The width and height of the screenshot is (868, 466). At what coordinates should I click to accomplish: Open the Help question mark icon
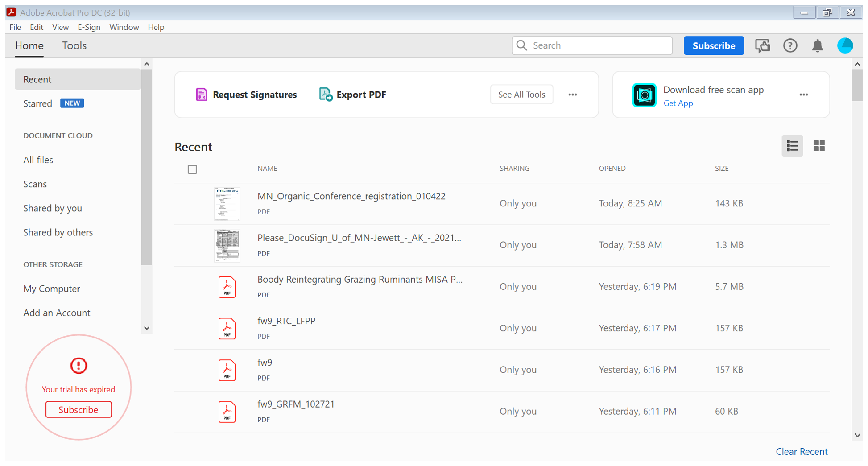(790, 45)
